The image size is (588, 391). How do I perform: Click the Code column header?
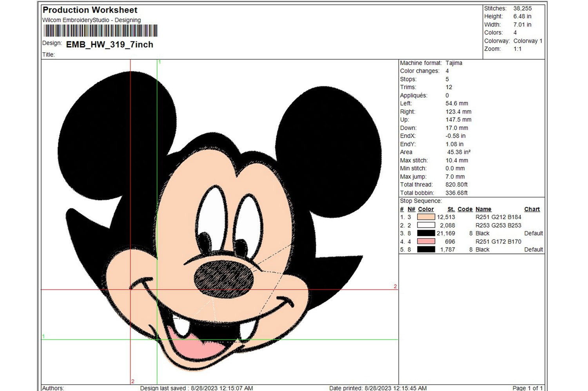pos(465,209)
